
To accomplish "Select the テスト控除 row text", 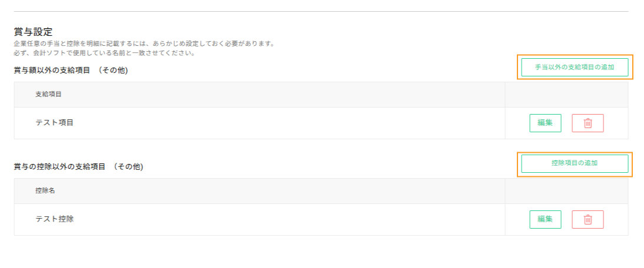I will (x=55, y=219).
